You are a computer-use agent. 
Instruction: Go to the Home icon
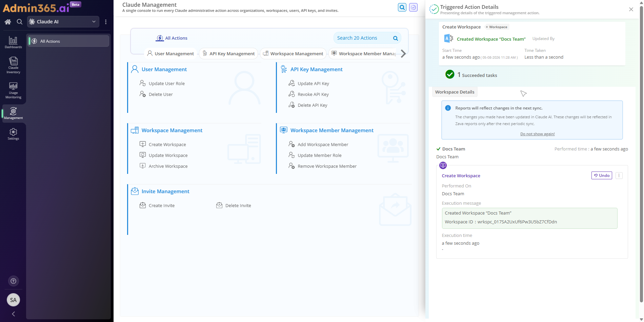click(8, 22)
